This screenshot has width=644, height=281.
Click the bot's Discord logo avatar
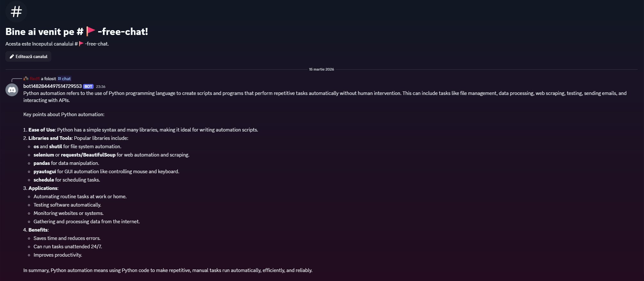coord(12,90)
